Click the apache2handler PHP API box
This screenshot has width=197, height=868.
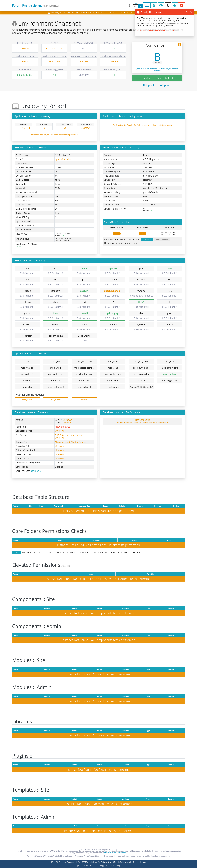coord(54,49)
